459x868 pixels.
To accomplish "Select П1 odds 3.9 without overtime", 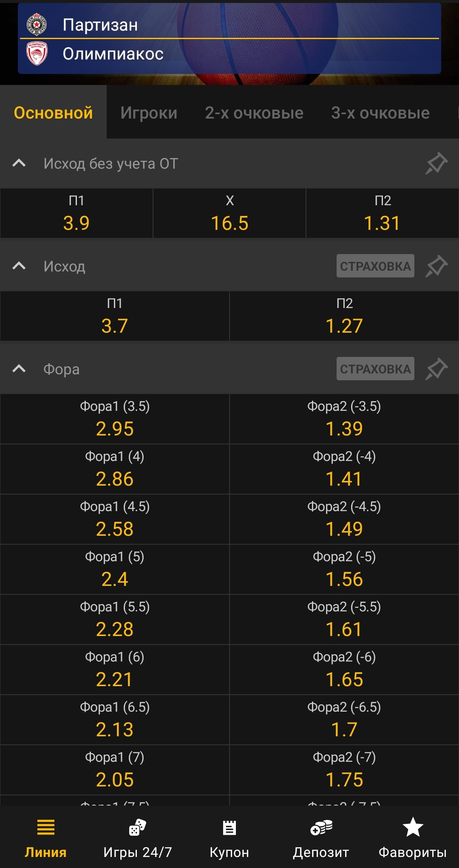I will click(x=76, y=214).
